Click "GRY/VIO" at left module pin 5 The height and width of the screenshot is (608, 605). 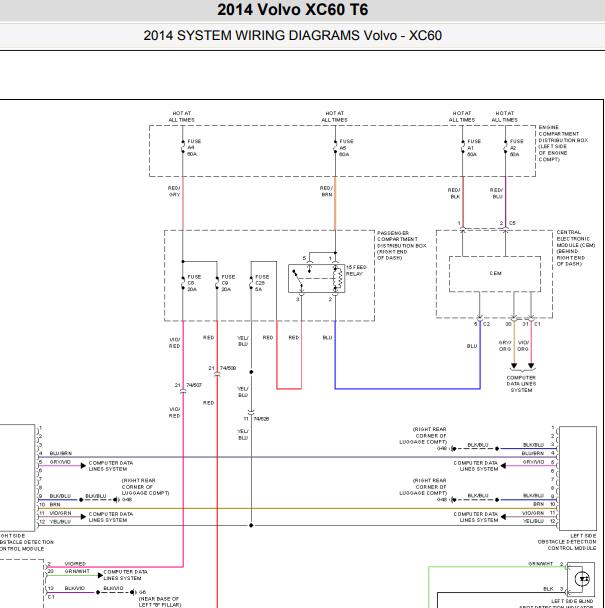tap(60, 462)
